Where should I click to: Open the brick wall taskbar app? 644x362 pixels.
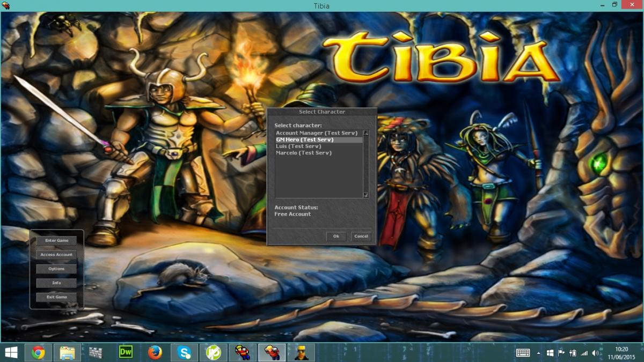tap(96, 352)
